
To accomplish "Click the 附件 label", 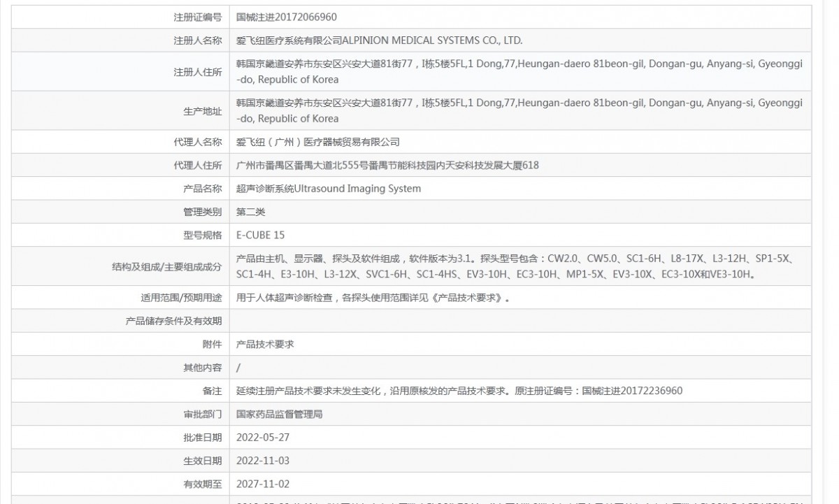I will click(213, 345).
